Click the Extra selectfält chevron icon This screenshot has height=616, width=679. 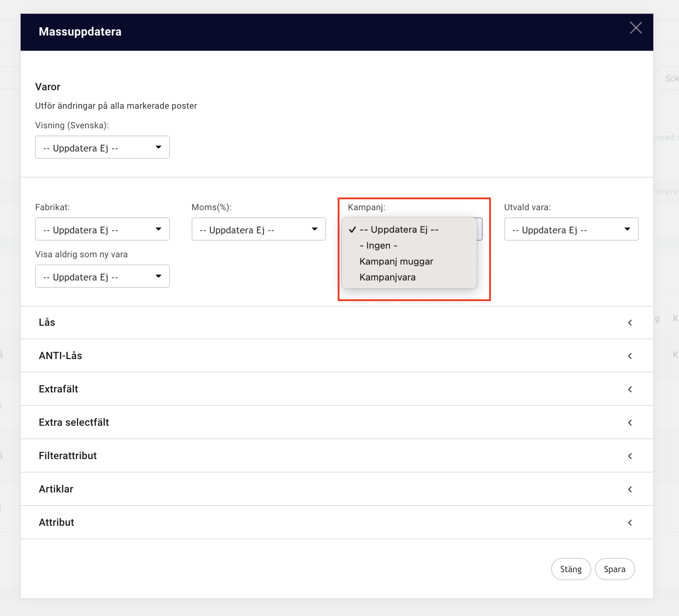(630, 423)
